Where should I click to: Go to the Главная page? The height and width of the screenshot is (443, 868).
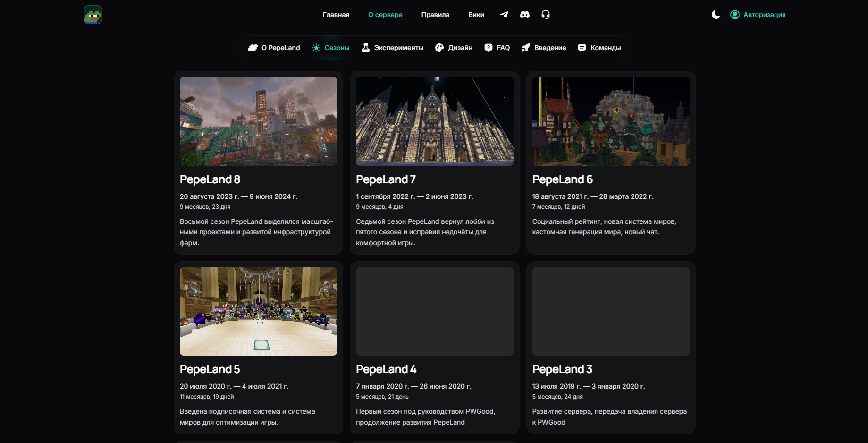(336, 15)
